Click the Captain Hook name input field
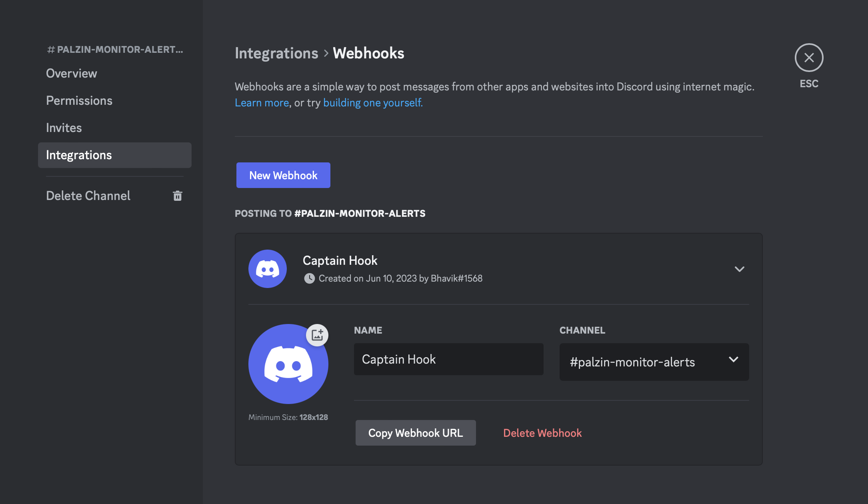 [448, 359]
